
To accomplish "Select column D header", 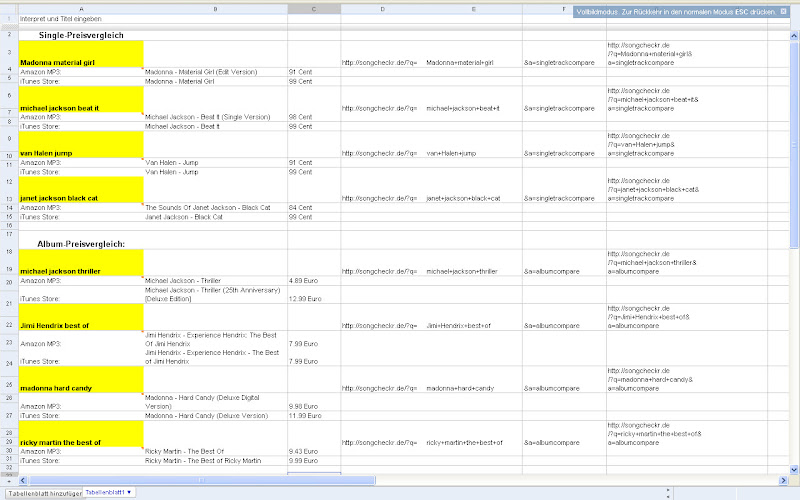I will tap(383, 9).
